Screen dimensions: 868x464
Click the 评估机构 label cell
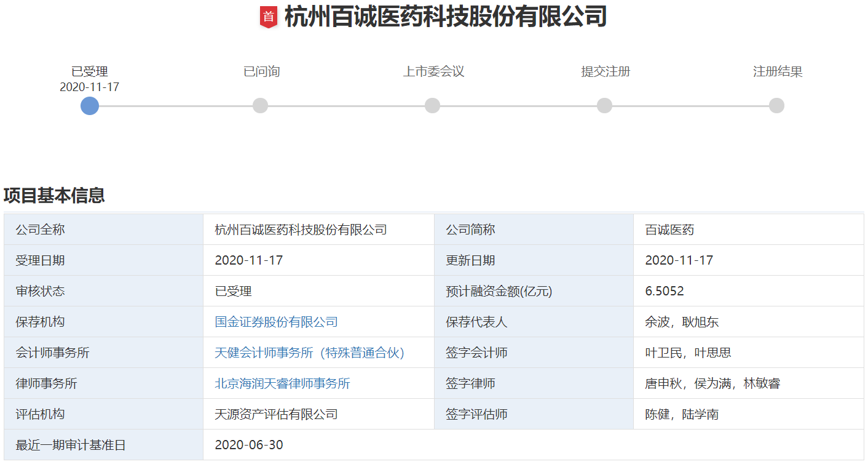pos(104,414)
